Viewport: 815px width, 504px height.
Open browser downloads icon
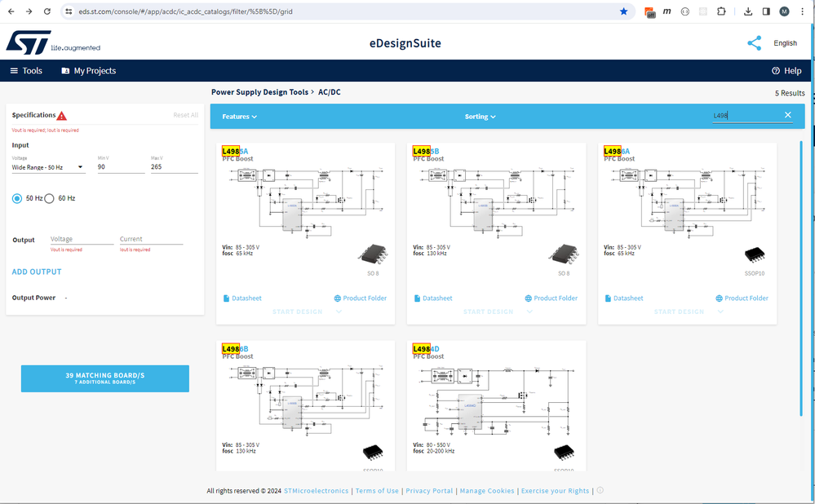(748, 11)
